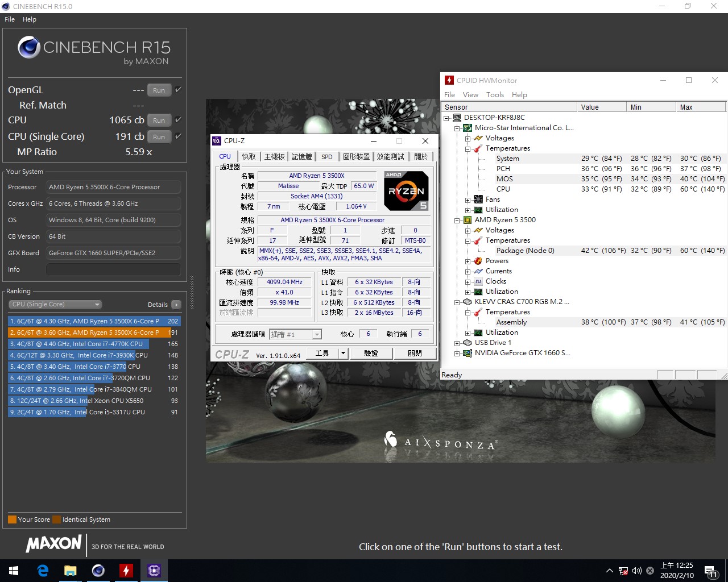The width and height of the screenshot is (728, 582).
Task: Select ranking row for Intel Core i7-4770K
Action: 94,344
